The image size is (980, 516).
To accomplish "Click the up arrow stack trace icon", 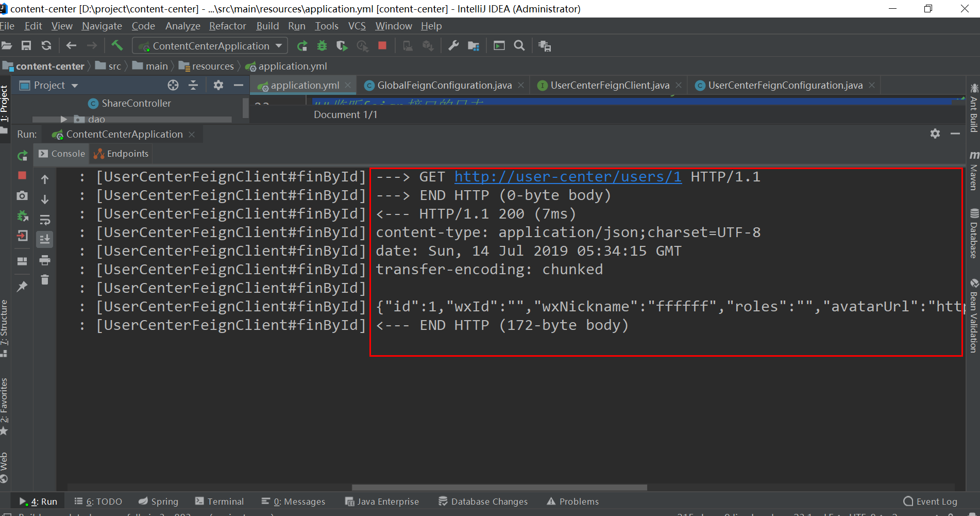I will pyautogui.click(x=45, y=179).
